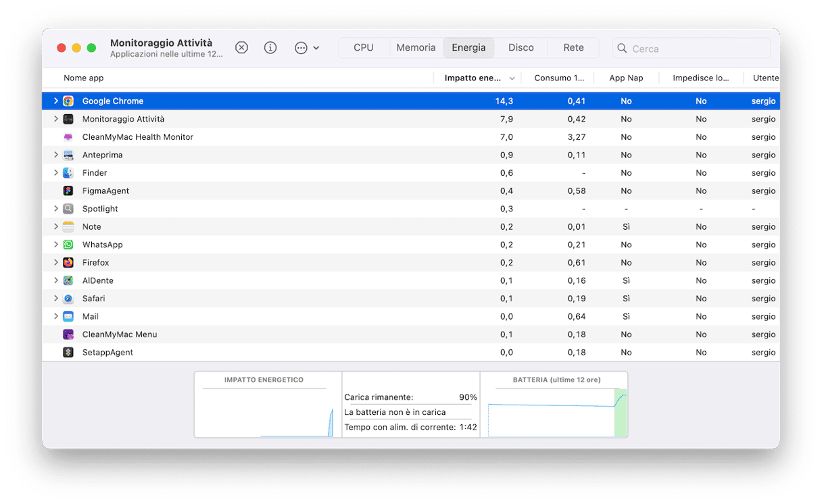Select the Google Chrome row name
822x504 pixels.
[x=113, y=101]
